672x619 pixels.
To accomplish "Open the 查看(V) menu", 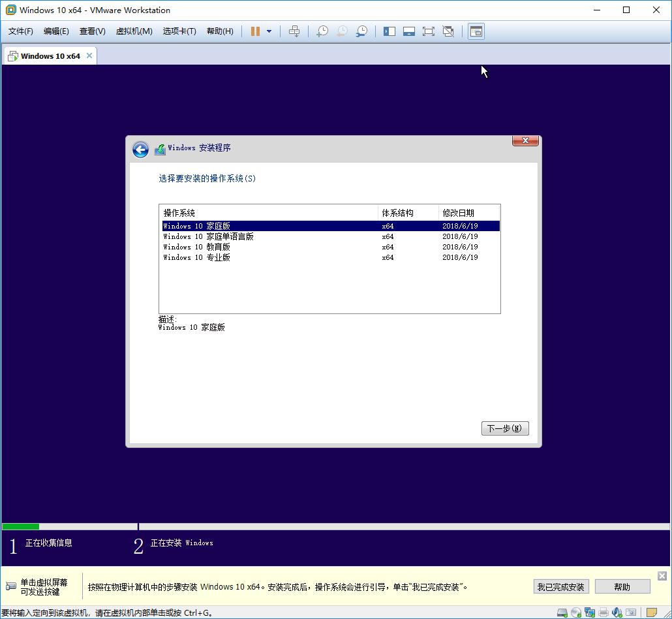I will click(91, 31).
